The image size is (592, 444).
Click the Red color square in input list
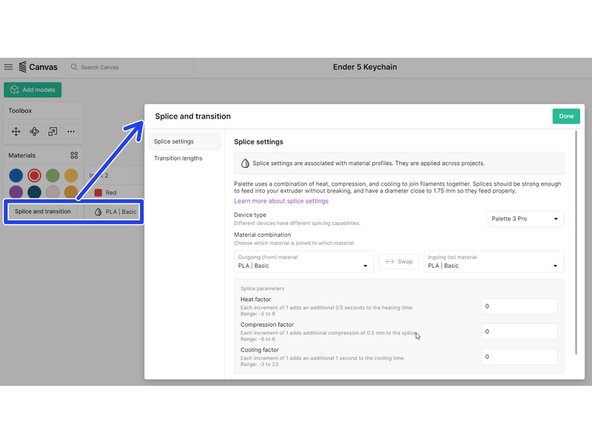tap(98, 193)
